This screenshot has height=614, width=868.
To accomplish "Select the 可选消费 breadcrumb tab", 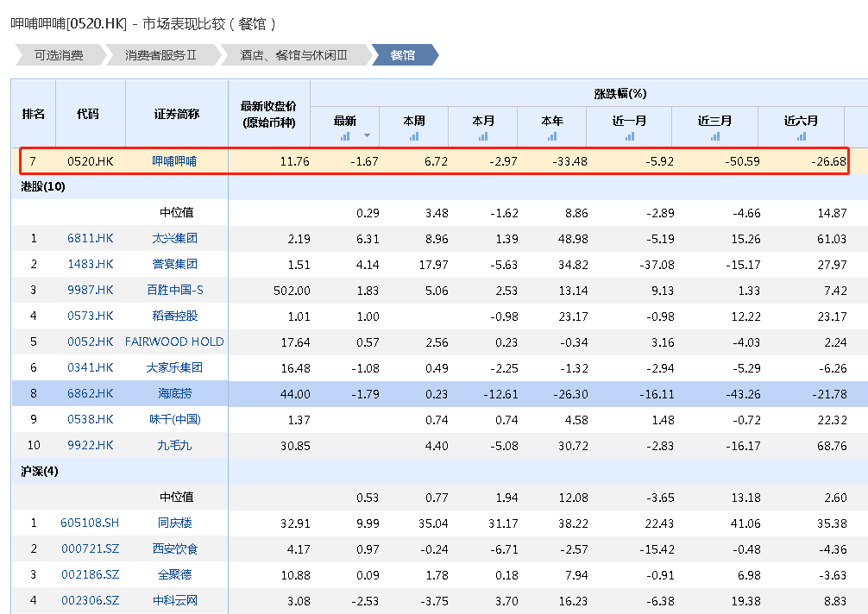I will 59,55.
